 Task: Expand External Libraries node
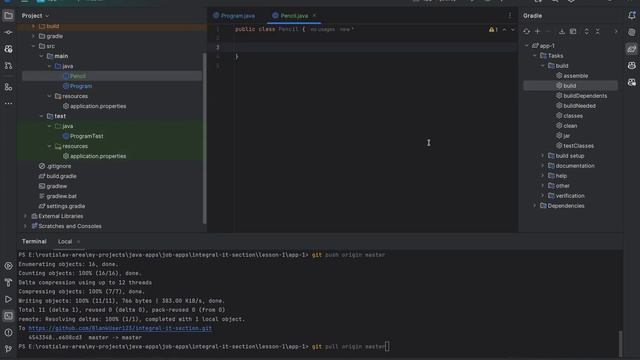[25, 216]
